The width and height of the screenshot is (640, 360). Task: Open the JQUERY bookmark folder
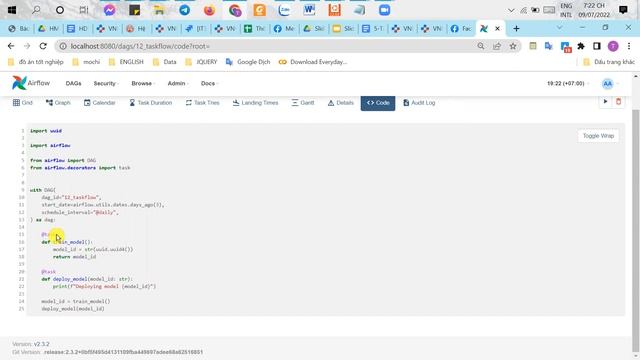click(201, 62)
